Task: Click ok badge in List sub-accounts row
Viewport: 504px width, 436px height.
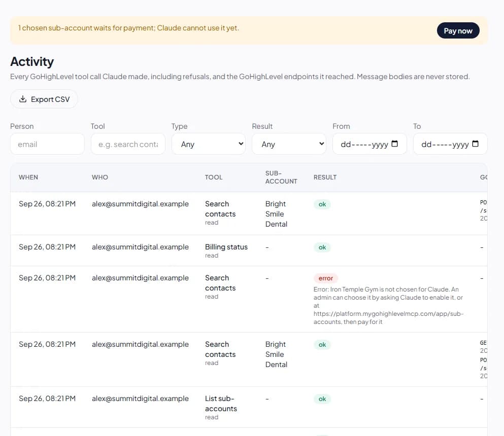Action: point(322,399)
